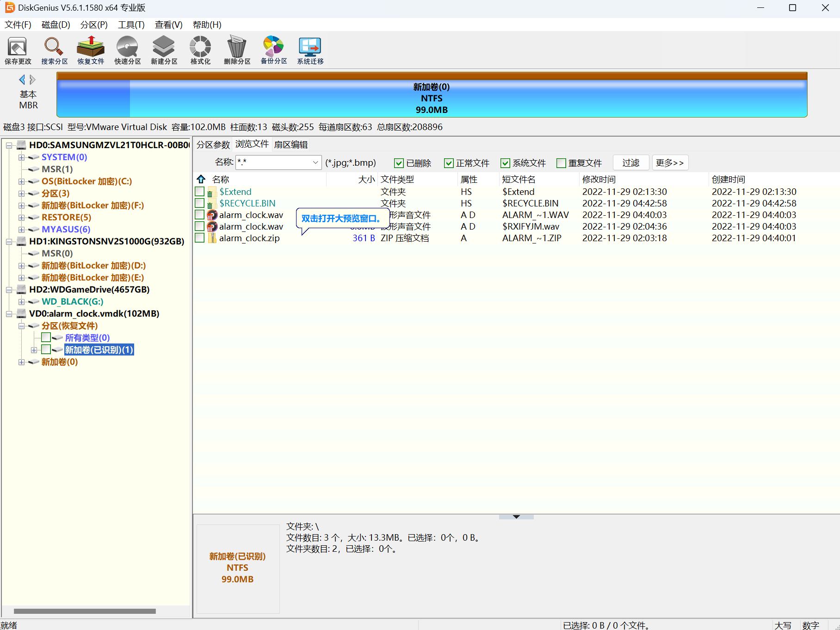This screenshot has height=630, width=840.
Task: Collapse the HD0 SAMSUNG disk node
Action: [x=9, y=145]
